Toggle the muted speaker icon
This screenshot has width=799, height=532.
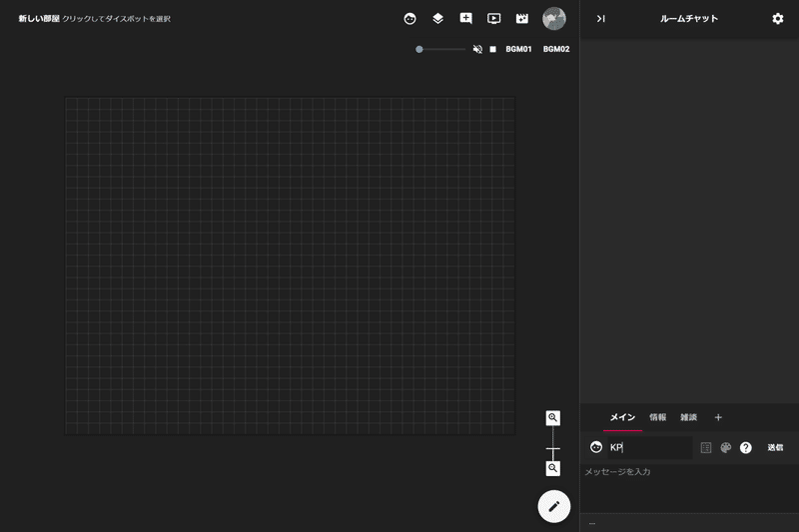477,49
